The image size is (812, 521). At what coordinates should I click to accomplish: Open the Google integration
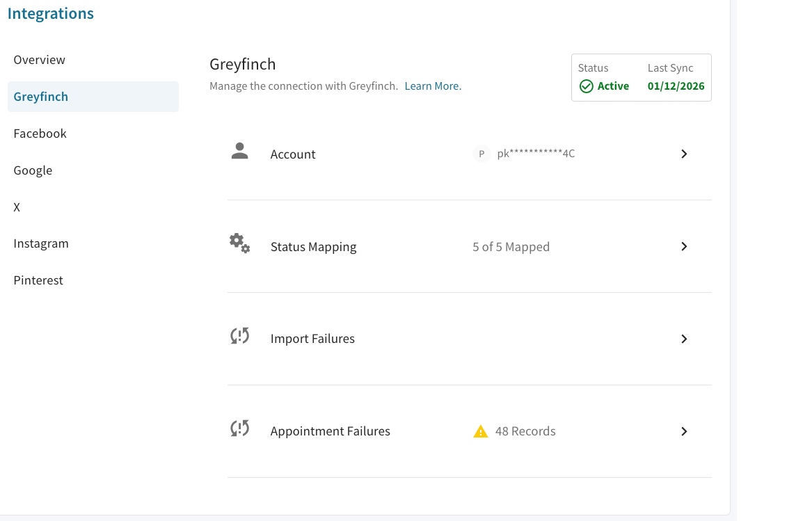click(93, 170)
